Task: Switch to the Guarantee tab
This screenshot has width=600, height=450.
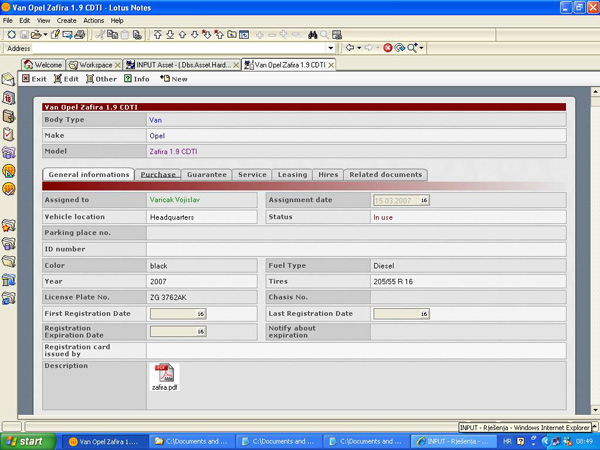Action: tap(207, 174)
